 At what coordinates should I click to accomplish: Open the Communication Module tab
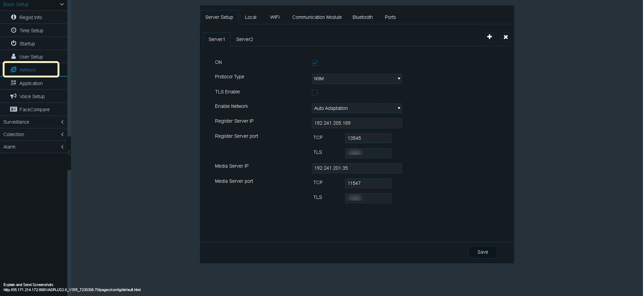(x=317, y=17)
